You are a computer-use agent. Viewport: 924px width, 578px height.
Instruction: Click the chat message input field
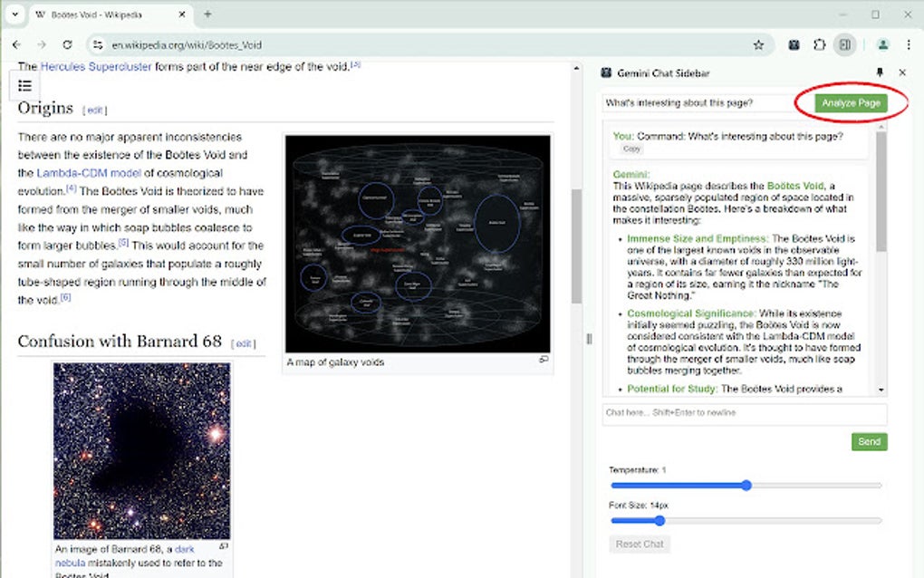(743, 414)
